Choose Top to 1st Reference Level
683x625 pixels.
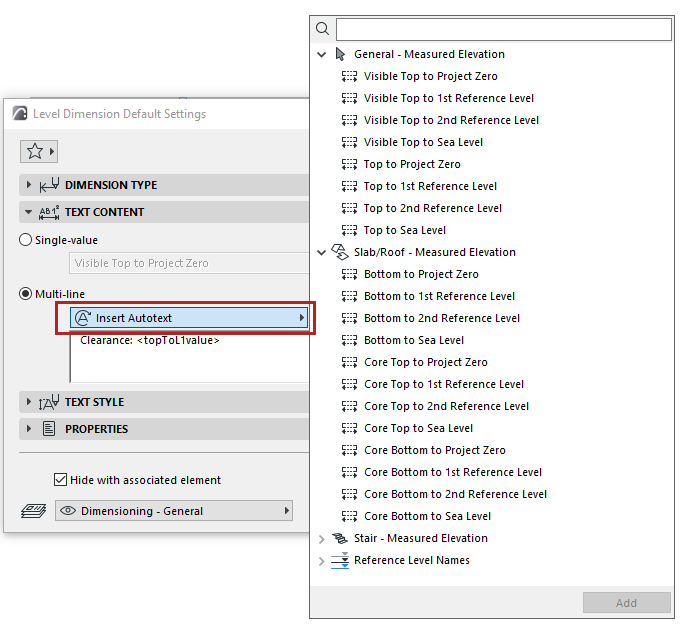430,186
